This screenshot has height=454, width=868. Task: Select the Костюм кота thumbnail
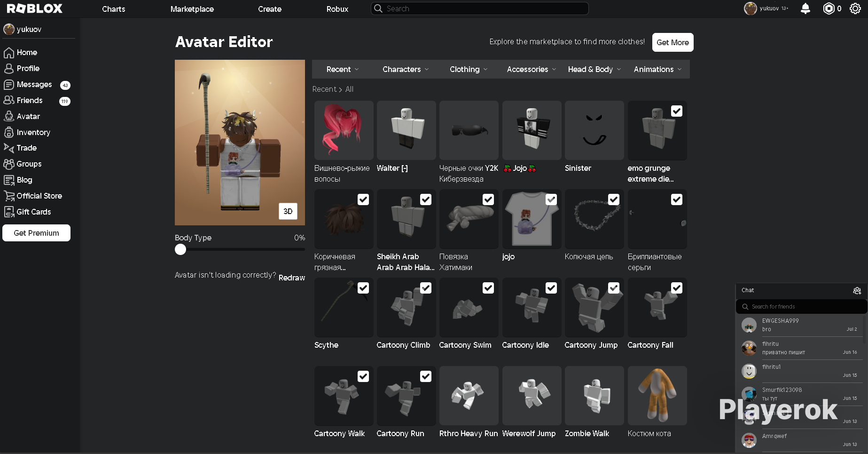pos(657,396)
